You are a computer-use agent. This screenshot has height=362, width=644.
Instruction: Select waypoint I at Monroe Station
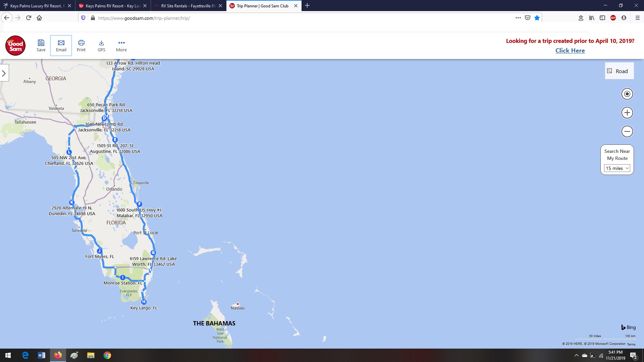[123, 278]
